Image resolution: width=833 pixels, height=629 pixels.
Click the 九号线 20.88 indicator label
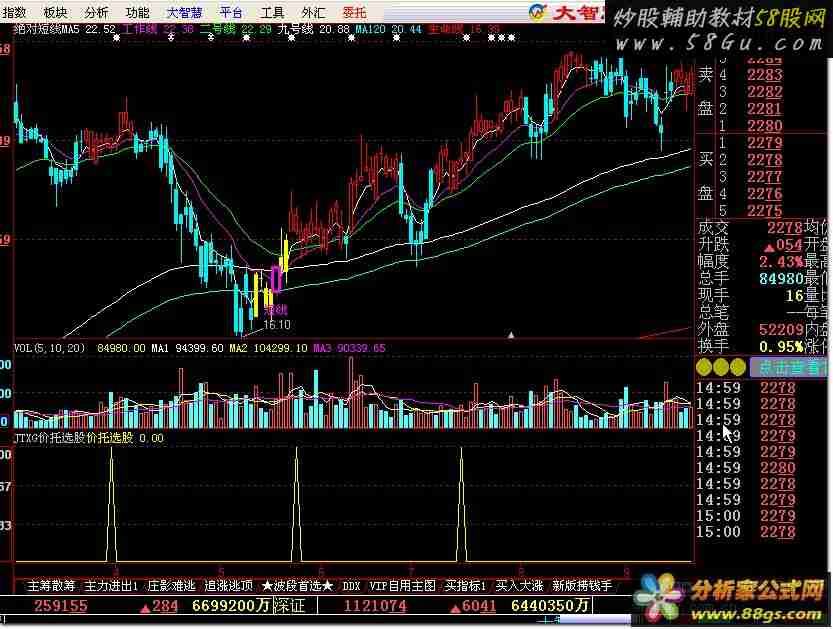[x=313, y=29]
